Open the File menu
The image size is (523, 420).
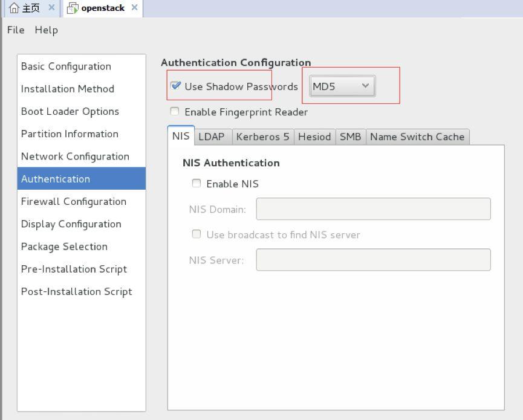[16, 30]
